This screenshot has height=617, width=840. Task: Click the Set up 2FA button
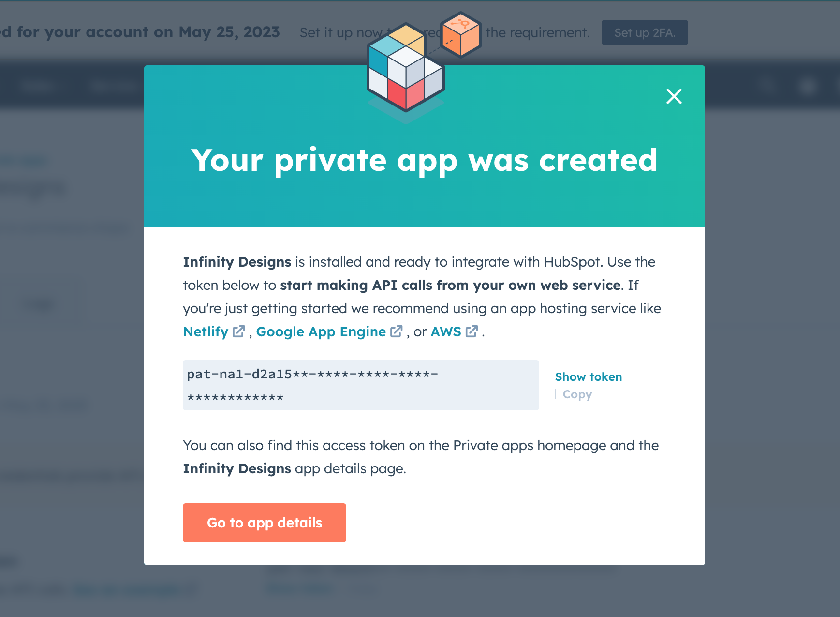[645, 32]
